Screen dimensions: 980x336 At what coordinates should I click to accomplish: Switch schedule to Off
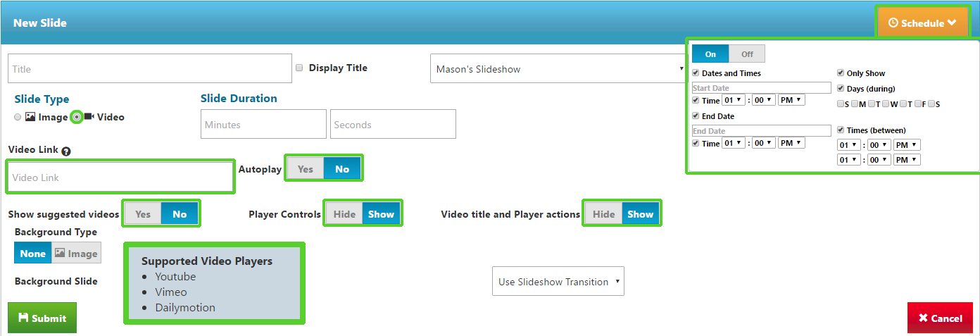[746, 54]
